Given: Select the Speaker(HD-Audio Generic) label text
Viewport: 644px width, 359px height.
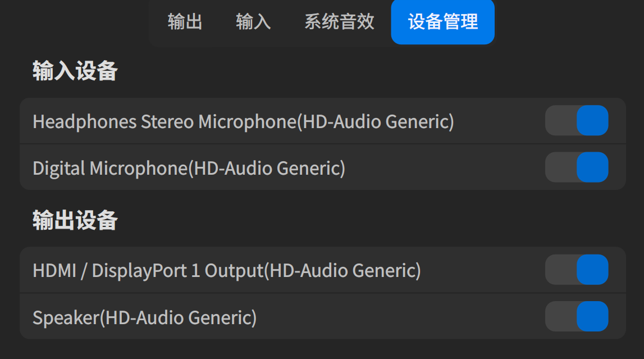Looking at the screenshot, I should [x=144, y=317].
